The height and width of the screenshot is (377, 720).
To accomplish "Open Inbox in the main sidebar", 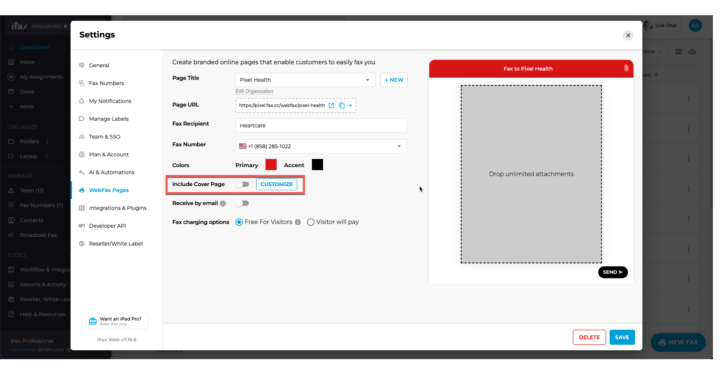I will (x=27, y=62).
